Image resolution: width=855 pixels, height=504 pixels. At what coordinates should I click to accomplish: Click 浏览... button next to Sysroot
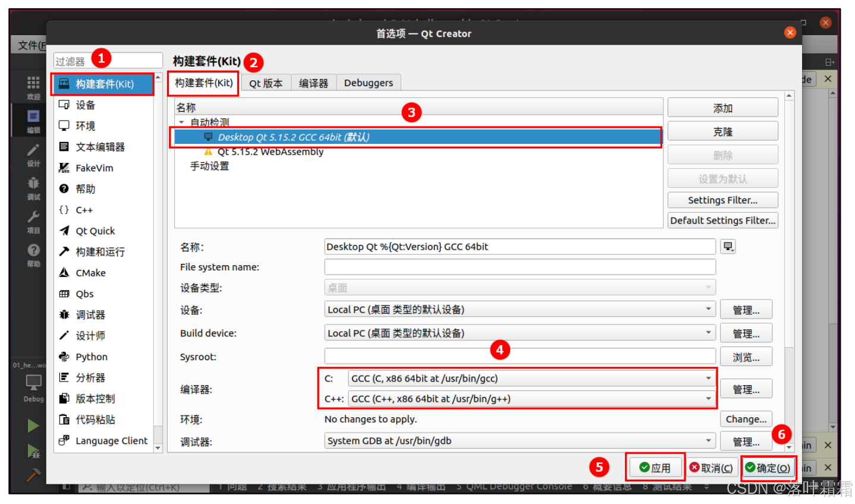pos(746,357)
